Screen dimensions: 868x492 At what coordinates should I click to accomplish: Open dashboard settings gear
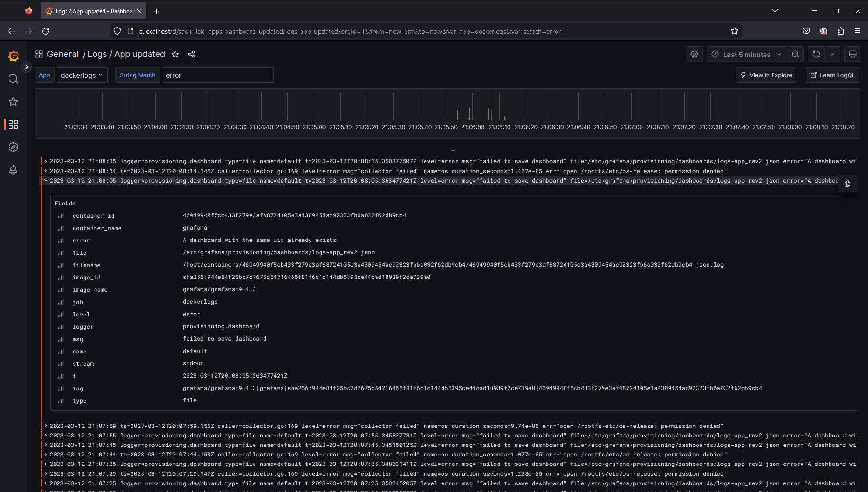[x=694, y=54]
